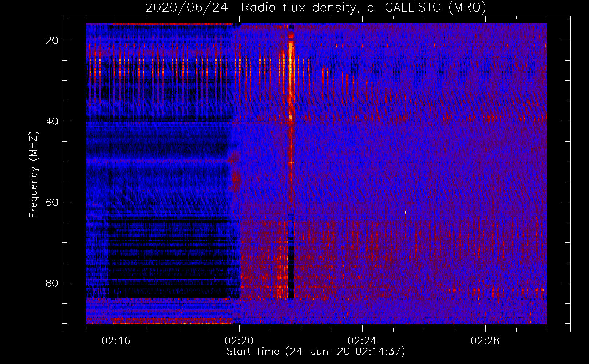Click the 40 MHz frequency tick label
589x364 pixels.
tap(52, 121)
